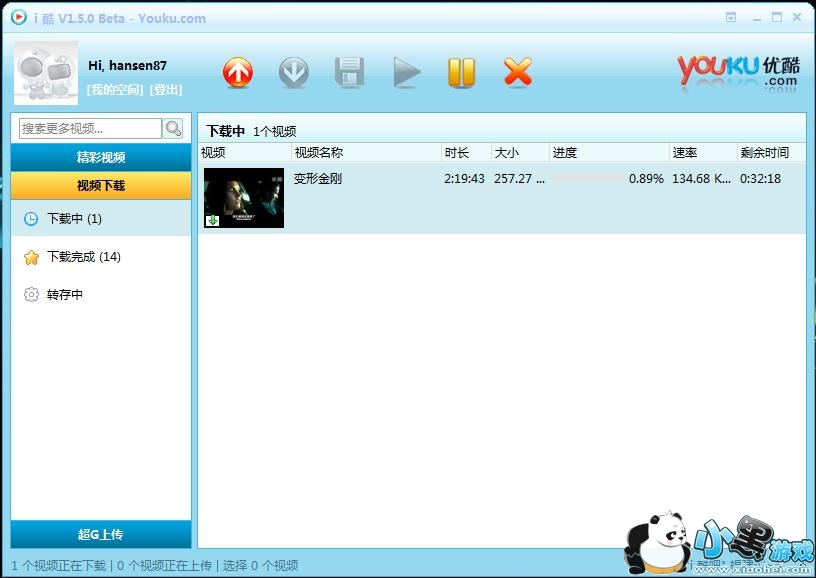Click the floppy disk save icon

click(x=349, y=72)
